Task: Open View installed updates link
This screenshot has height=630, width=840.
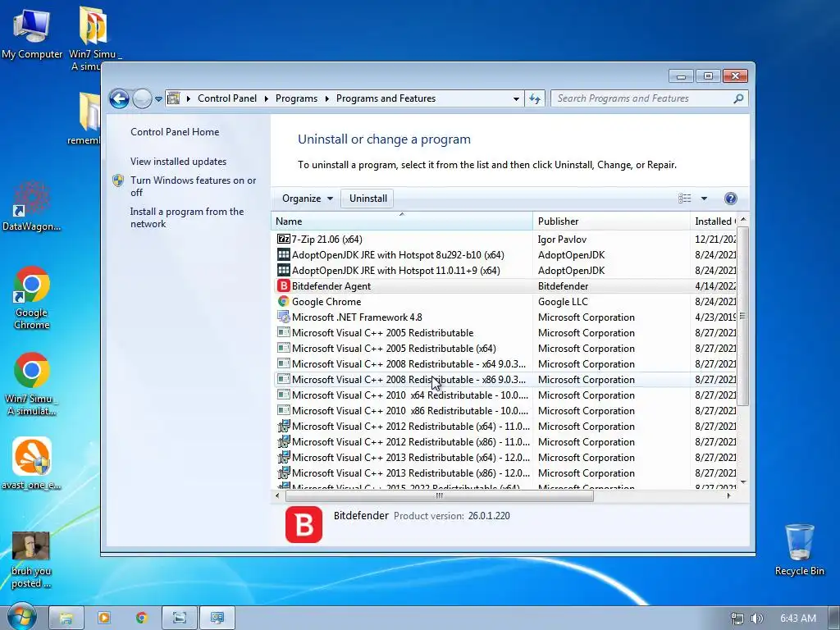Action: tap(178, 162)
